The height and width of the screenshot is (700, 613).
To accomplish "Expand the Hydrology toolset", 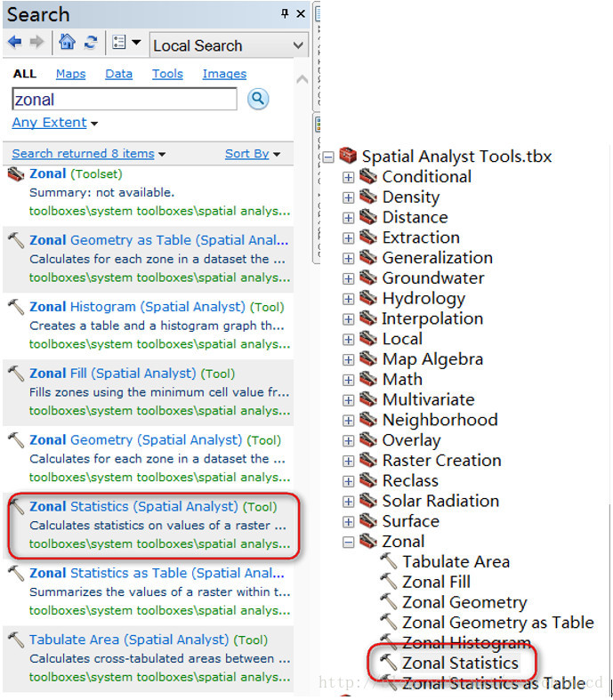I will tap(348, 299).
